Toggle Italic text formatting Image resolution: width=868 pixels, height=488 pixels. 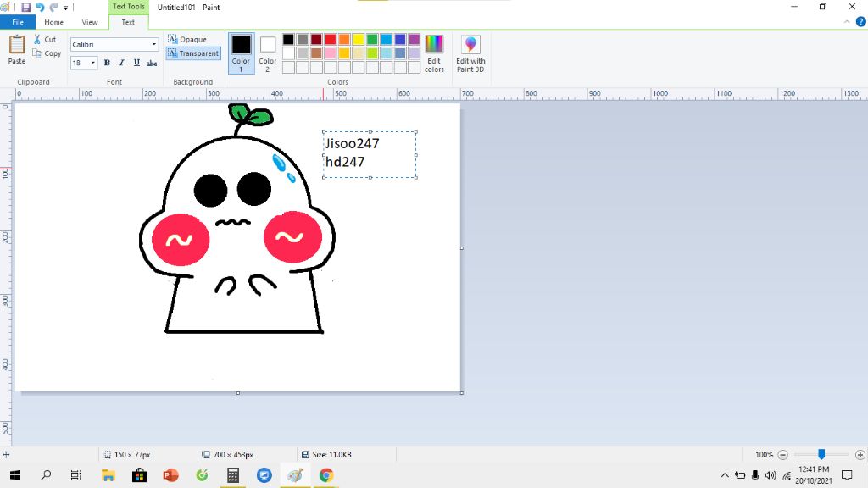[x=121, y=63]
